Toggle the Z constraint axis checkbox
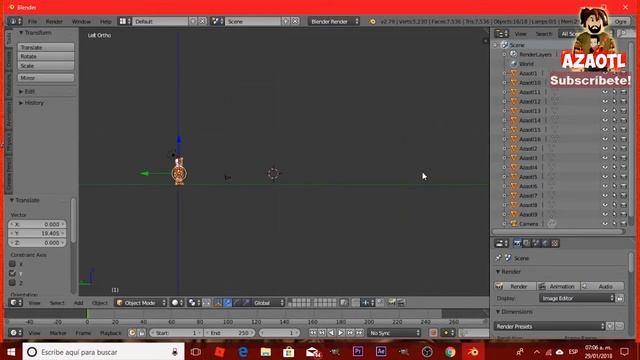 pos(12,282)
